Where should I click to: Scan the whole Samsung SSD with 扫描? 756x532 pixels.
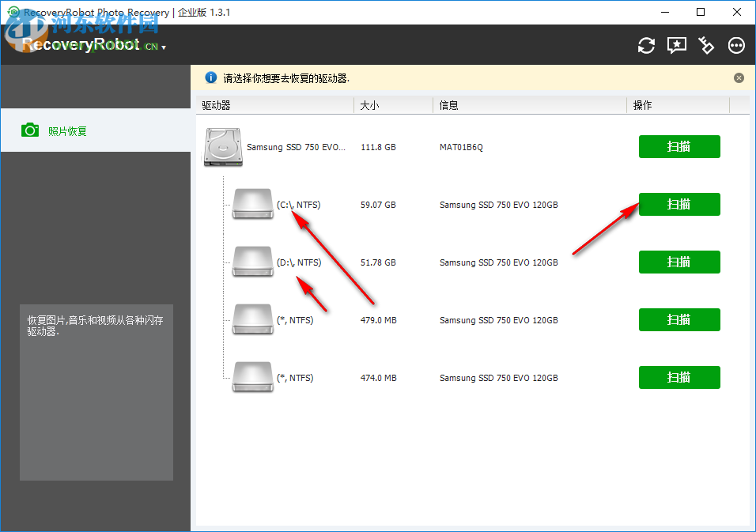tap(679, 146)
